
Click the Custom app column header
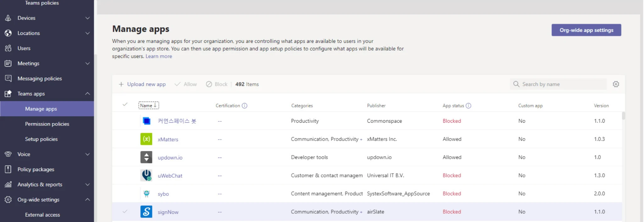point(530,106)
